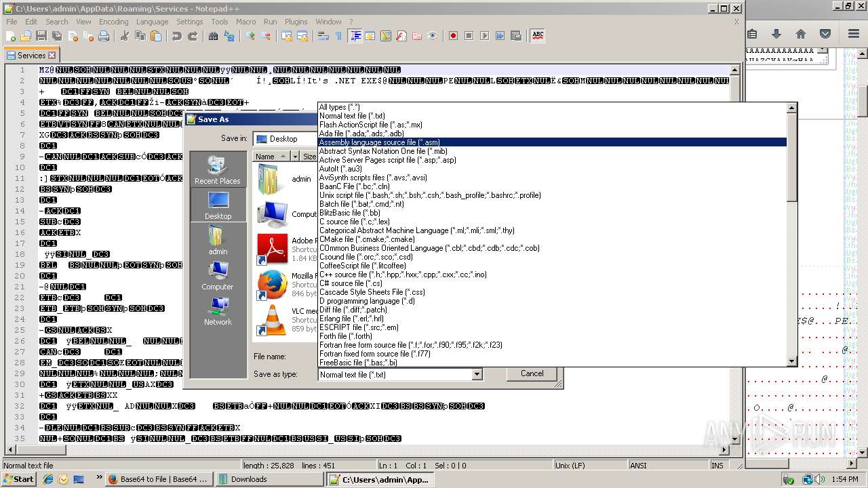Choose Cascade Style Sheets File (*.css)
Screen dimensions: 868x488
click(552, 292)
